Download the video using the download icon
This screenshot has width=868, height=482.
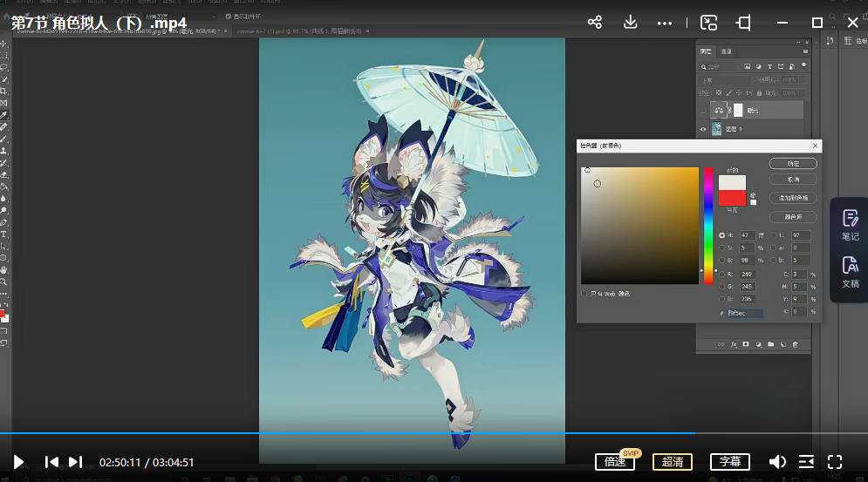[x=631, y=23]
